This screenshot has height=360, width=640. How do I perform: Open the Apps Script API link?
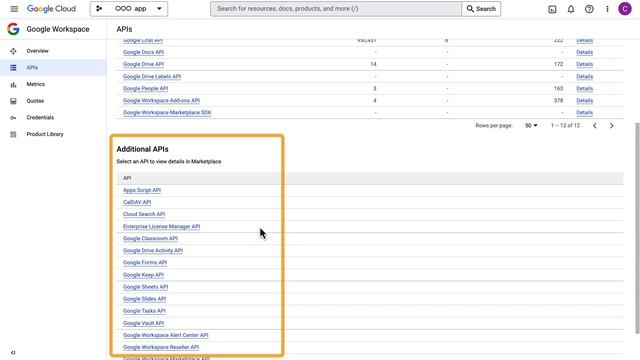click(142, 190)
